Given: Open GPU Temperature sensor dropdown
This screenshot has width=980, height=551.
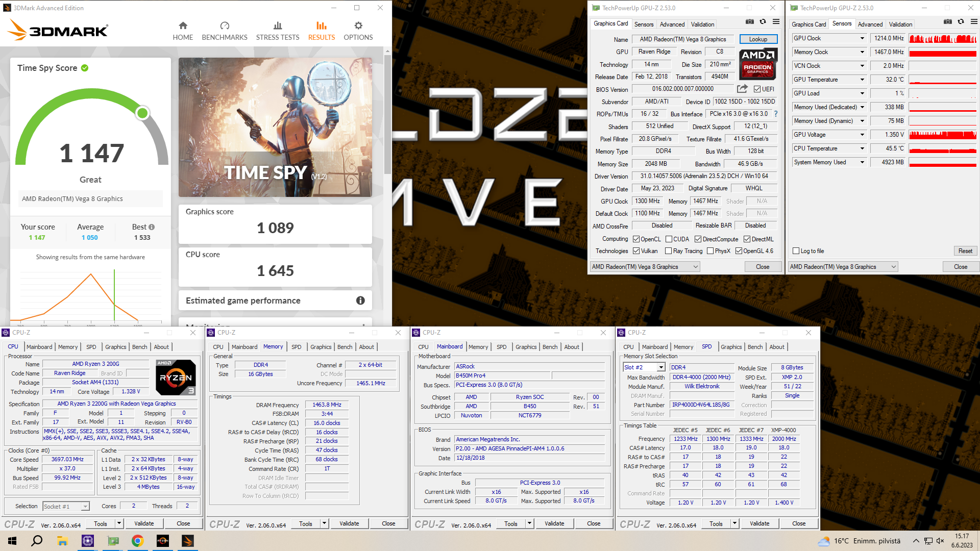Looking at the screenshot, I should [862, 80].
